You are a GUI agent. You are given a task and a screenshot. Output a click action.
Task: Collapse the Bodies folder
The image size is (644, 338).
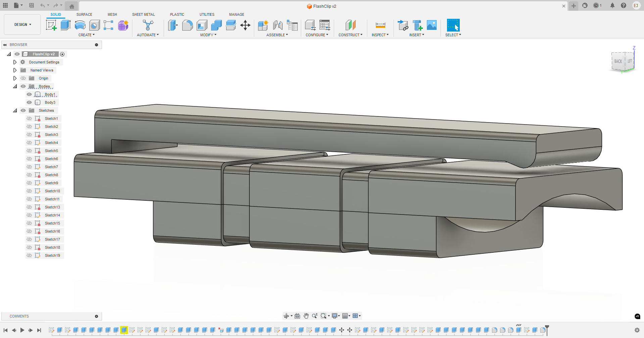pos(15,86)
